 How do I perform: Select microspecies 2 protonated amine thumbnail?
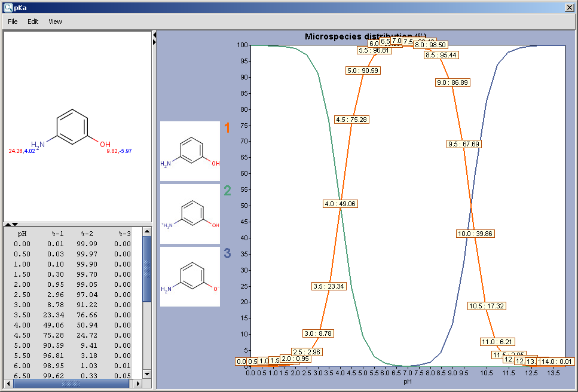[x=189, y=214]
